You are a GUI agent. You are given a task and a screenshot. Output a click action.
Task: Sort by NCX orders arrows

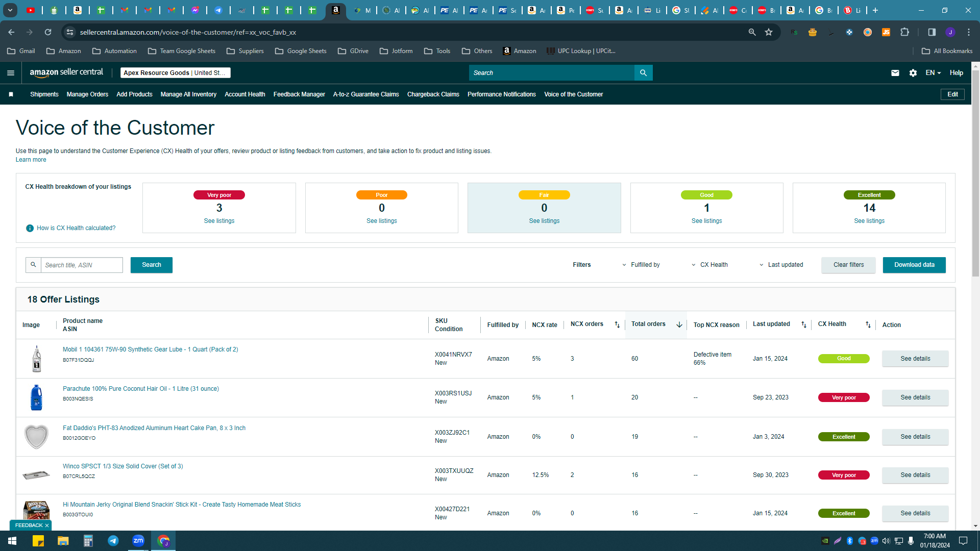617,324
